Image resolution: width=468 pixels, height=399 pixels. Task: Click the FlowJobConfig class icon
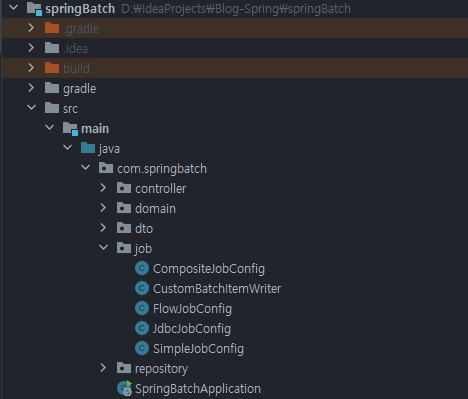[x=142, y=308]
